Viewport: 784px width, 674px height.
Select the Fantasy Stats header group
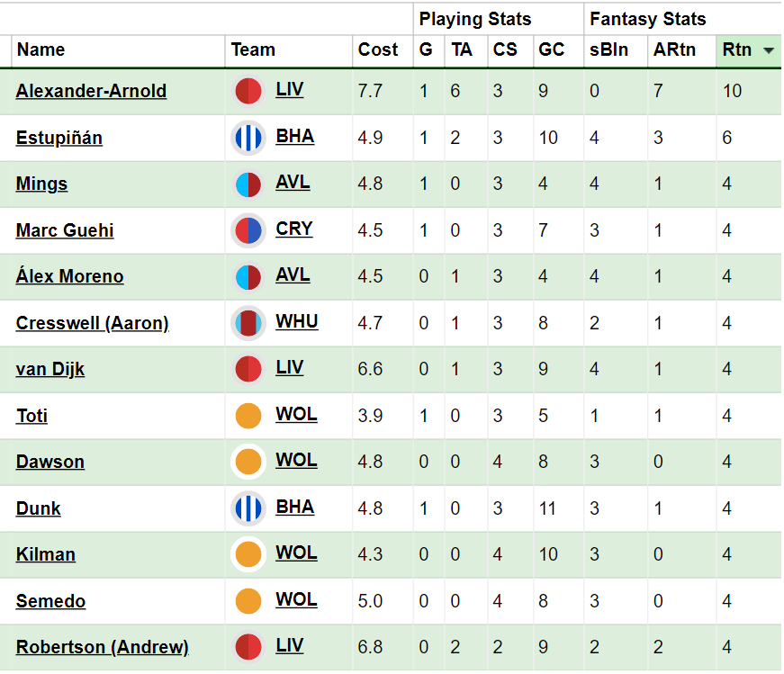[x=648, y=19]
